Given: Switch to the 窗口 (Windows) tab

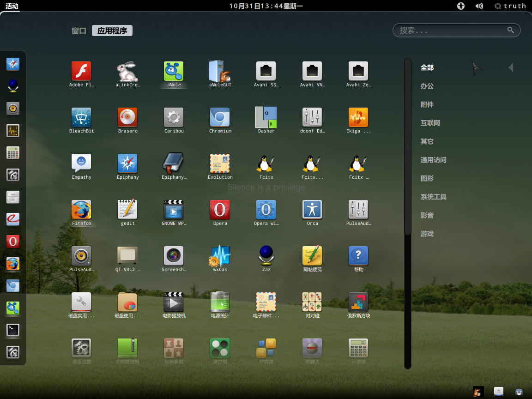Looking at the screenshot, I should (79, 30).
